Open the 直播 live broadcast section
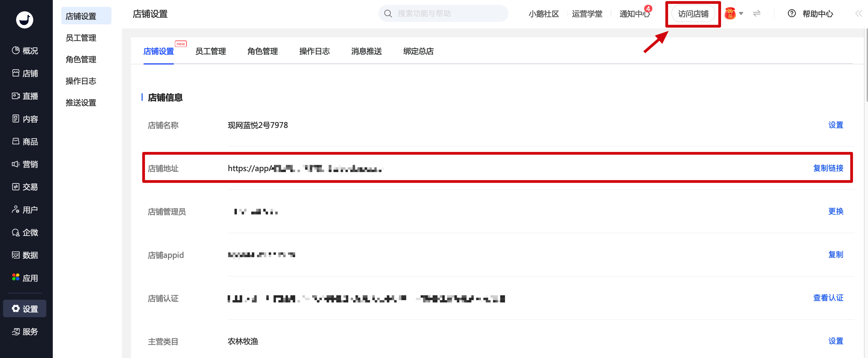Viewport: 868px width, 358px height. pyautogui.click(x=25, y=96)
